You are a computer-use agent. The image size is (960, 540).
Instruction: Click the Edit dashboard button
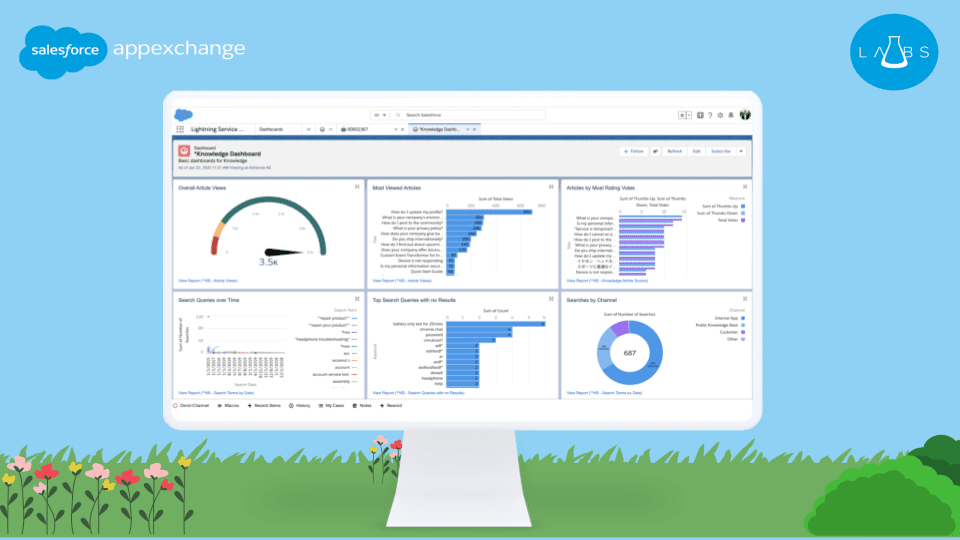696,151
